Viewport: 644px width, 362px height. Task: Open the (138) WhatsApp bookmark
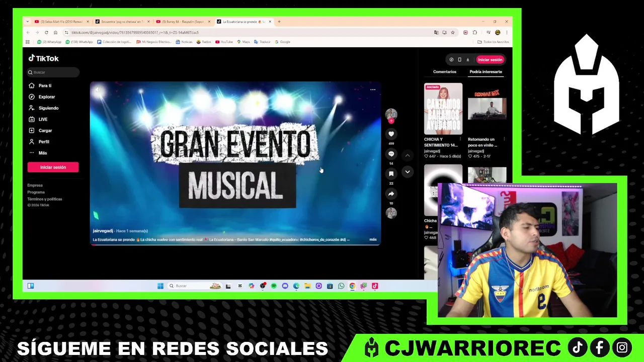[x=78, y=42]
